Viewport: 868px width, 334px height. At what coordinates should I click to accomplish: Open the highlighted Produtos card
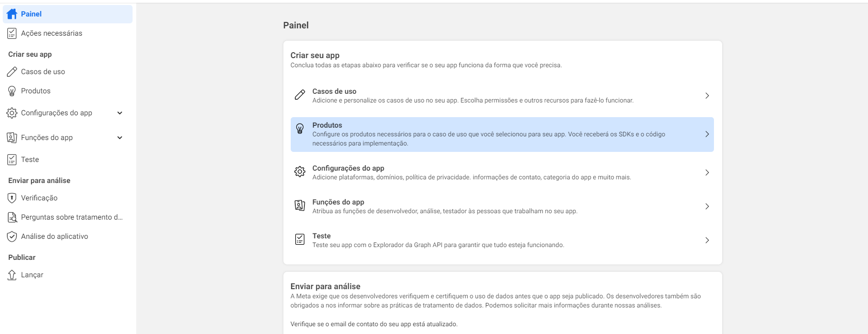(502, 135)
